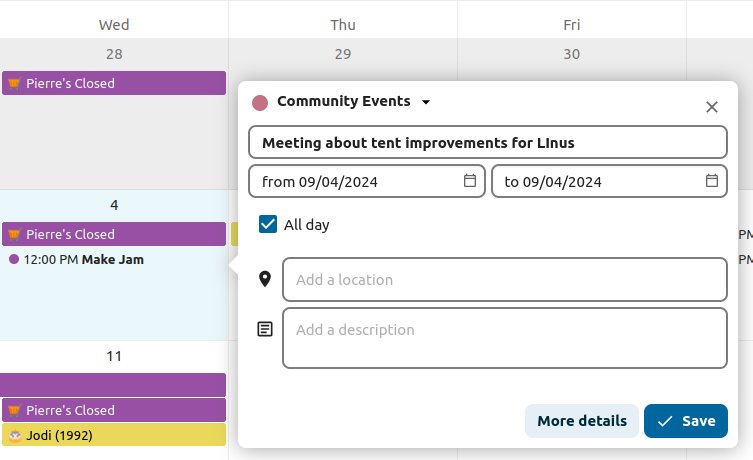Expand the Community Events calendar dropdown
753x460 pixels.
coord(426,102)
